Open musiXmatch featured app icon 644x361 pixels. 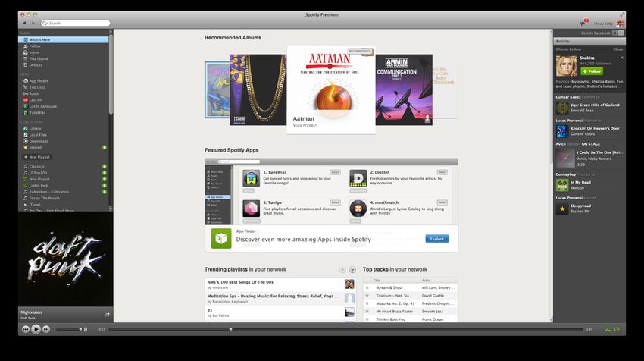click(x=358, y=209)
